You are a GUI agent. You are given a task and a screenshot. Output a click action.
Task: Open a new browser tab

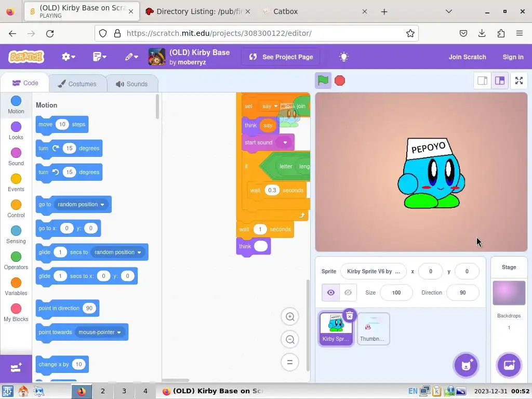[x=384, y=12]
